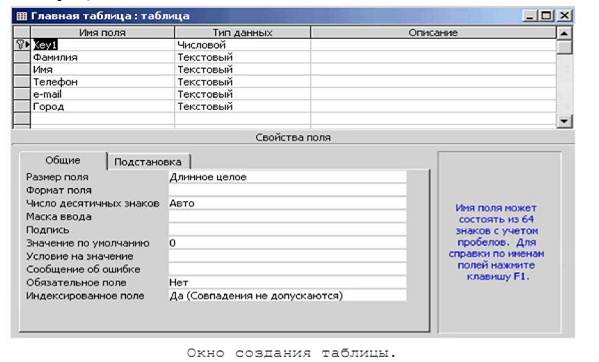Click the Числовой data type of Key1
Image resolution: width=599 pixels, height=362 pixels.
coord(243,45)
